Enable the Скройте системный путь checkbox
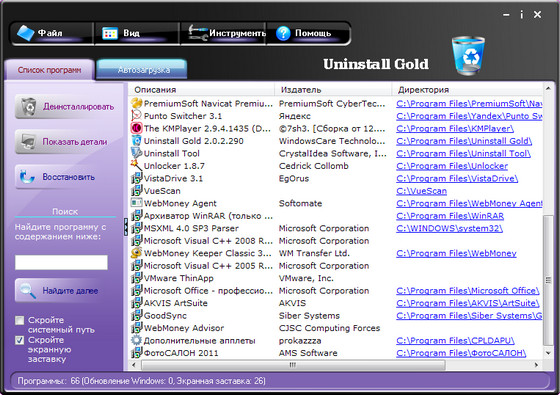 click(x=20, y=320)
